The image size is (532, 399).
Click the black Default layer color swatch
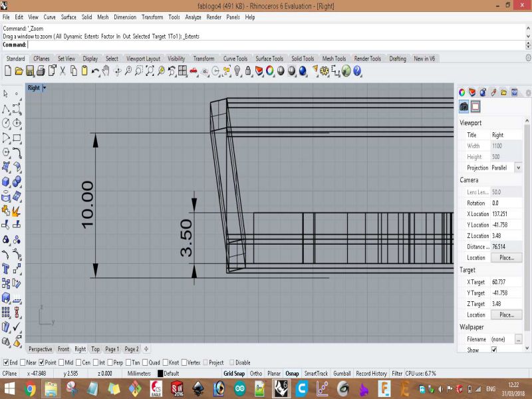160,374
